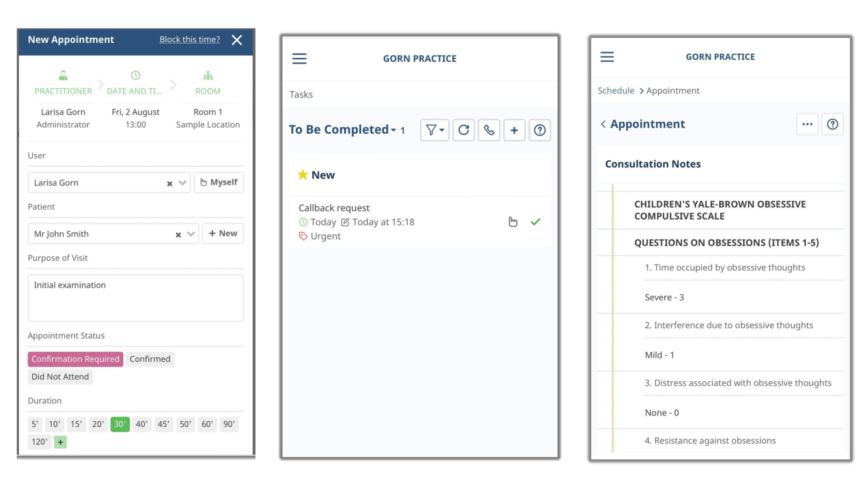This screenshot has height=488, width=868.
Task: Toggle Did Not Attend appointment status
Action: pyautogui.click(x=60, y=376)
